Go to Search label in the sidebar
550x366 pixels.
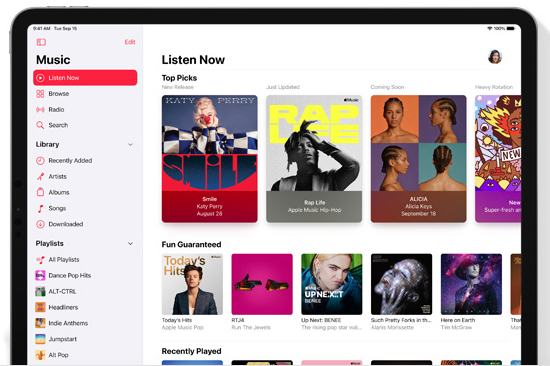[x=58, y=125]
